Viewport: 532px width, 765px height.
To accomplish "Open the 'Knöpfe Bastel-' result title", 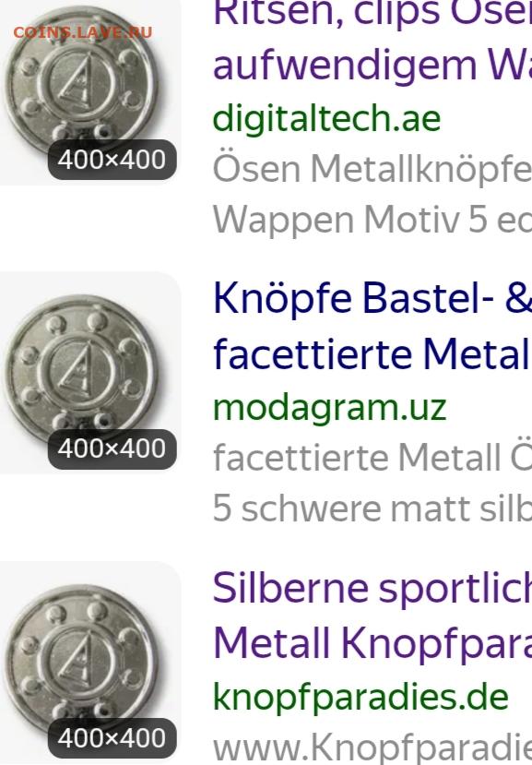I will (x=372, y=298).
